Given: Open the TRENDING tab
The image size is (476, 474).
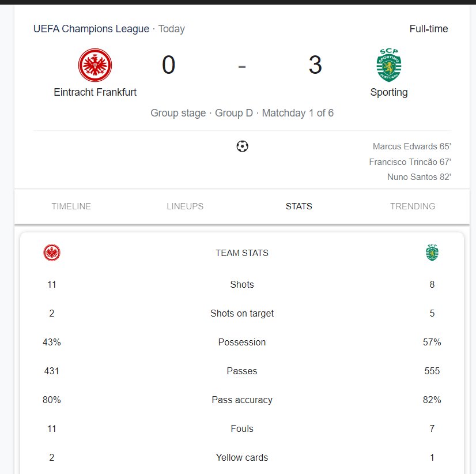Looking at the screenshot, I should (413, 206).
